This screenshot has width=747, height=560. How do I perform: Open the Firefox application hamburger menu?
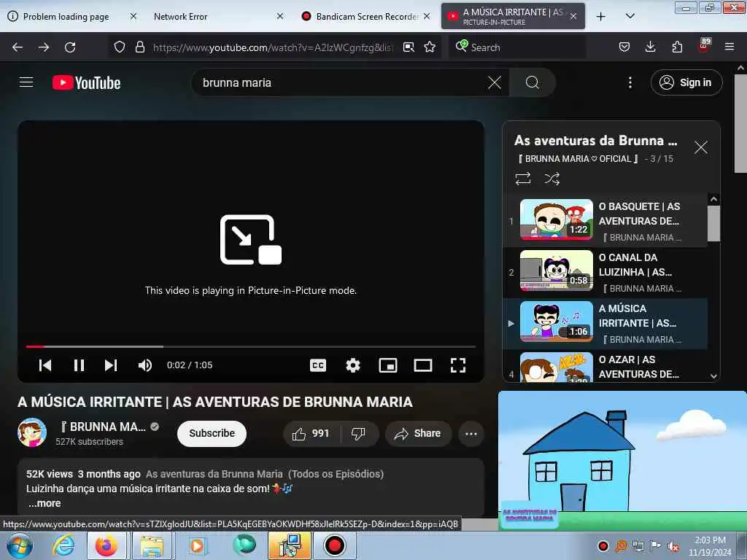[729, 47]
